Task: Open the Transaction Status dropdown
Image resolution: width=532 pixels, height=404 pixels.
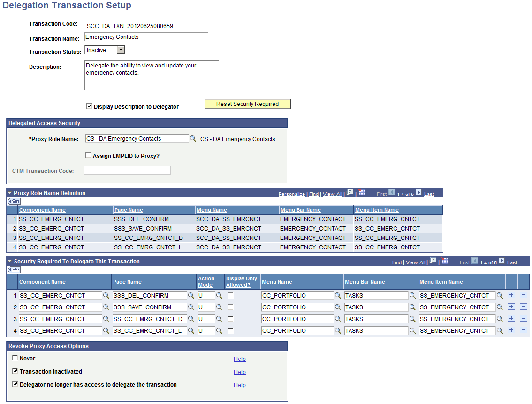Action: point(120,49)
